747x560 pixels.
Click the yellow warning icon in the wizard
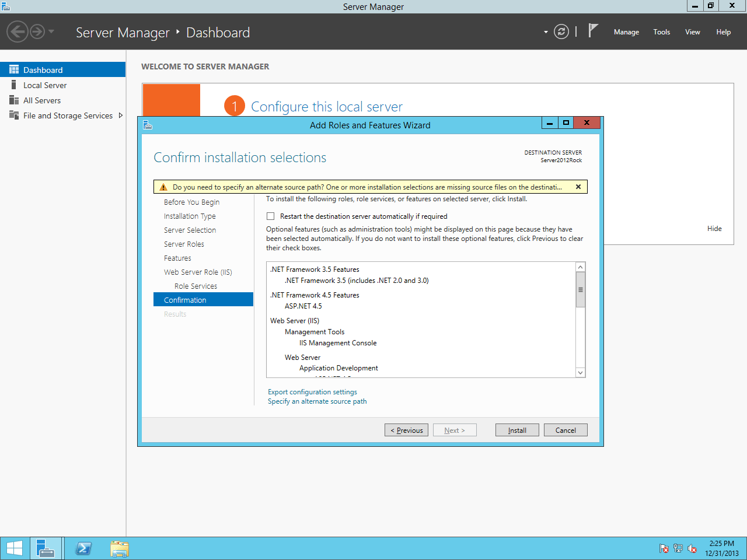[x=163, y=187]
